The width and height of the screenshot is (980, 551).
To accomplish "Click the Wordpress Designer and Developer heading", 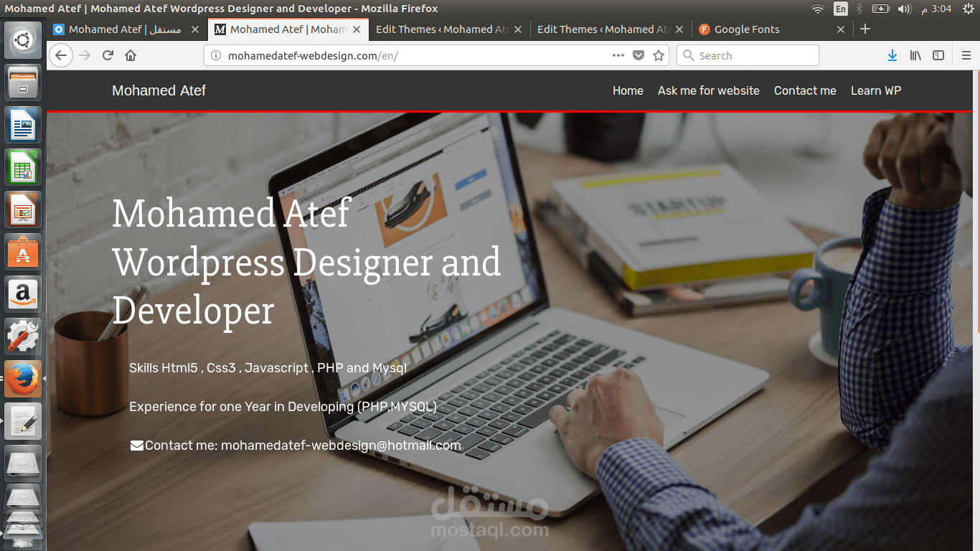I will tap(307, 286).
